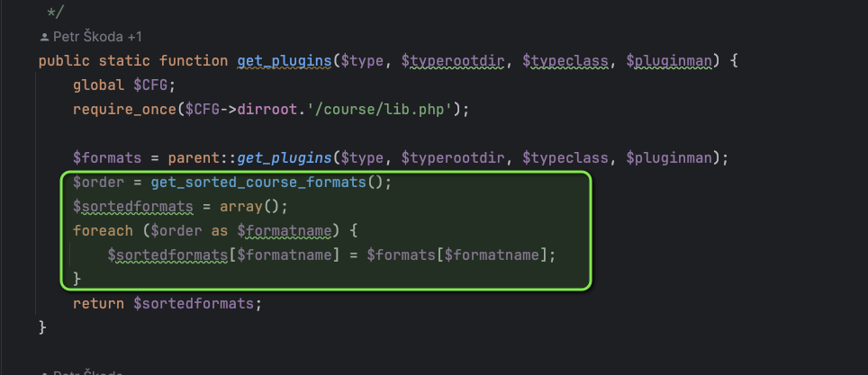Viewport: 868px width, 375px height.
Task: Click the '$formats' variable being assigned
Action: coord(107,158)
